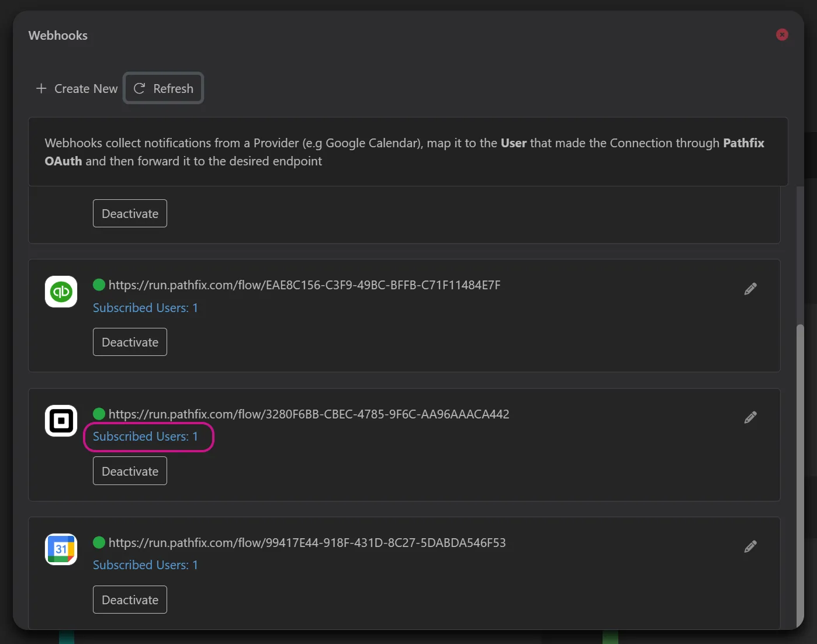Deactivate the Google Calendar webhook
Viewport: 817px width, 644px height.
point(130,600)
